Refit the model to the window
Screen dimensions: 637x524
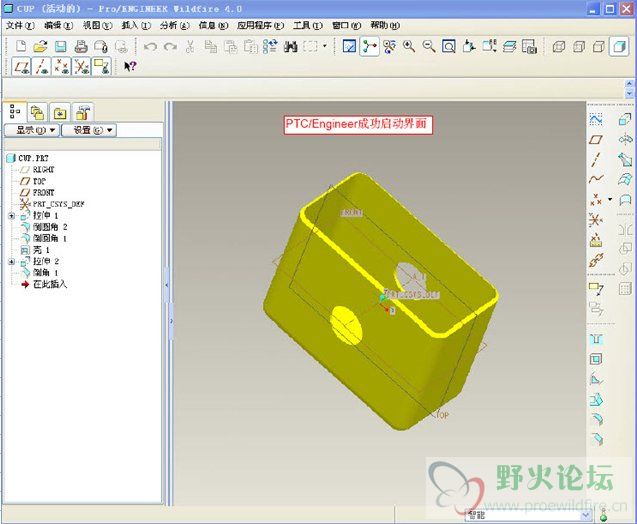(x=449, y=46)
